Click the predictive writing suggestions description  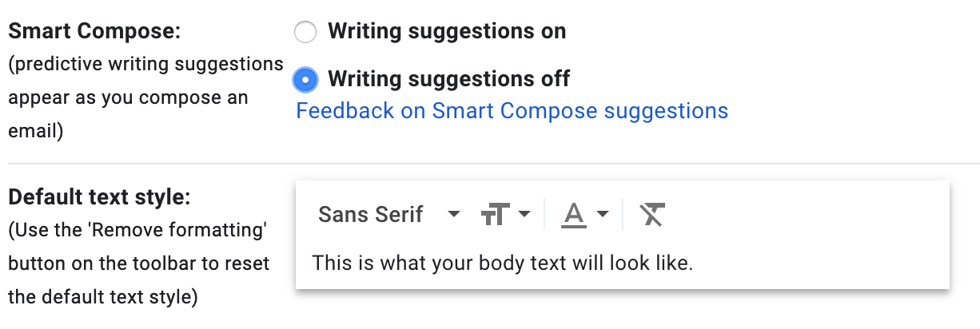[x=145, y=97]
